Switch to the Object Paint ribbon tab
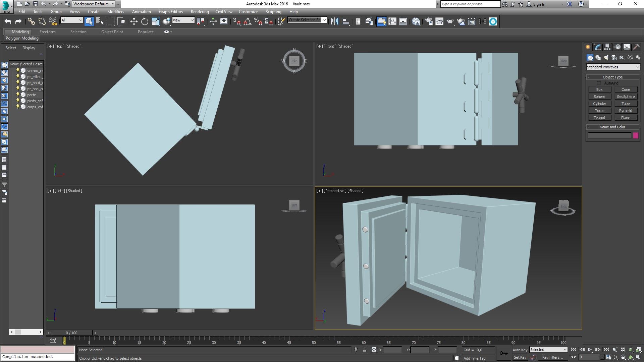 coord(112,32)
